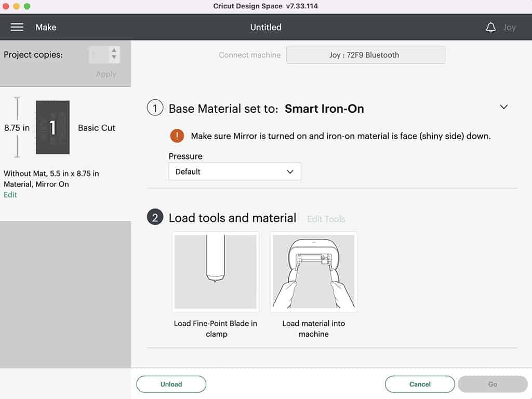Click the project copies number field
The image size is (532, 399).
click(99, 54)
